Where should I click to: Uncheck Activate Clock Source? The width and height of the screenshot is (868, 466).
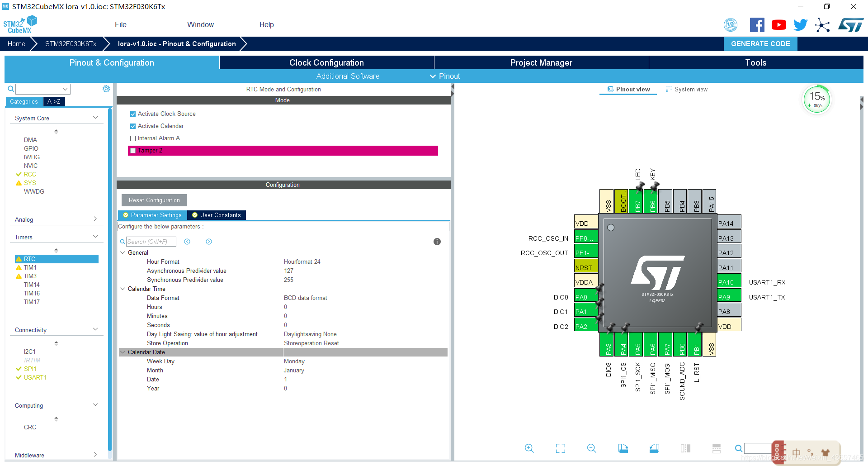click(x=133, y=114)
